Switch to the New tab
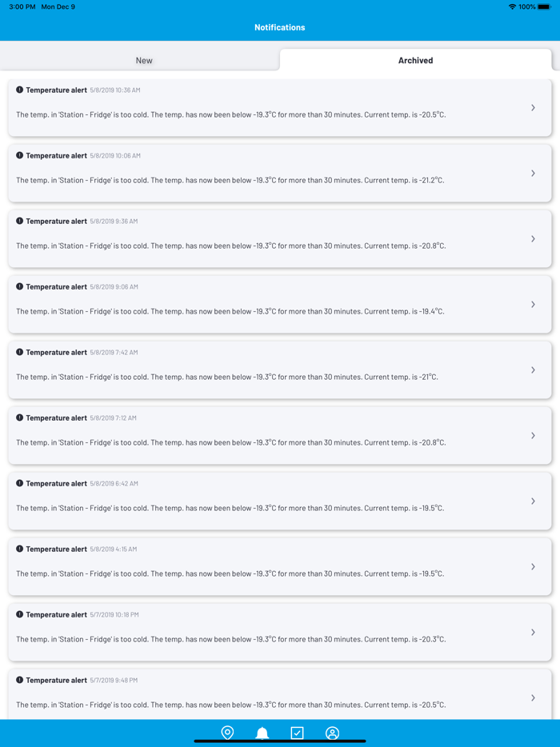The width and height of the screenshot is (560, 747). click(x=144, y=60)
